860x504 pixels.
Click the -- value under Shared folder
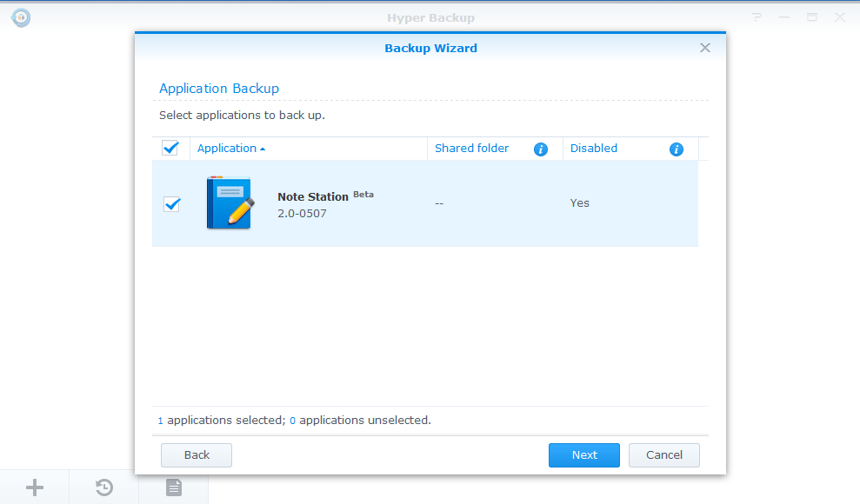point(439,203)
